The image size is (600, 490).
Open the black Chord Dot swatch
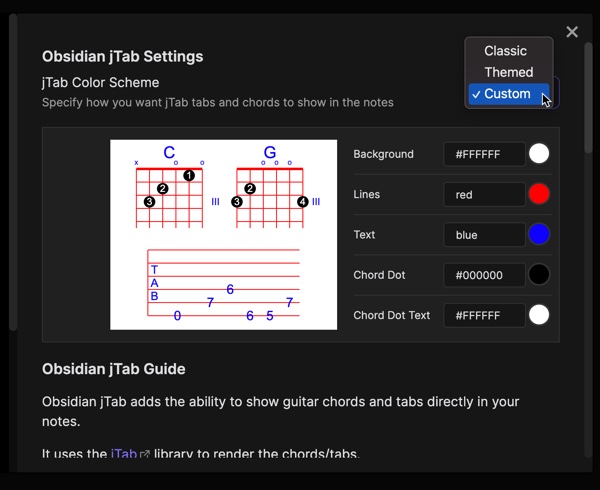(x=539, y=275)
